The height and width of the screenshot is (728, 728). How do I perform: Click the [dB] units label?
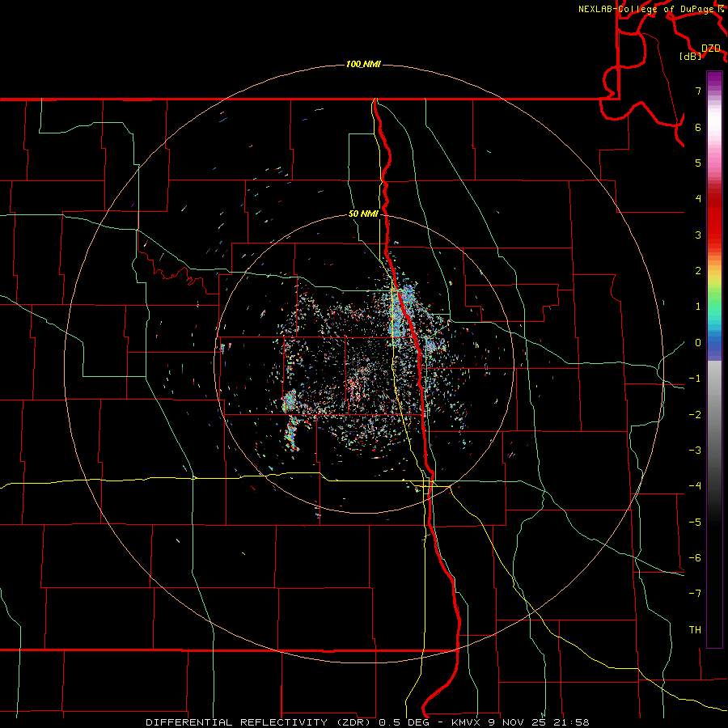691,56
